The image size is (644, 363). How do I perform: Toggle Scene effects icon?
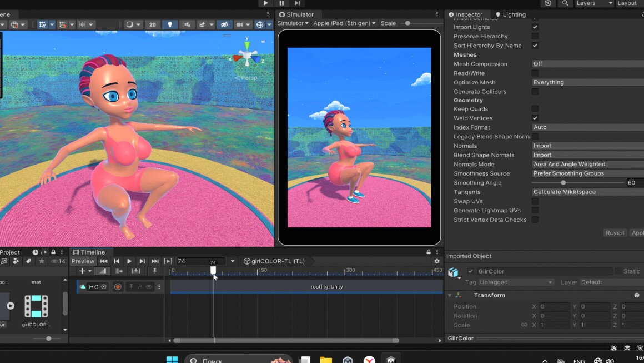pos(202,24)
